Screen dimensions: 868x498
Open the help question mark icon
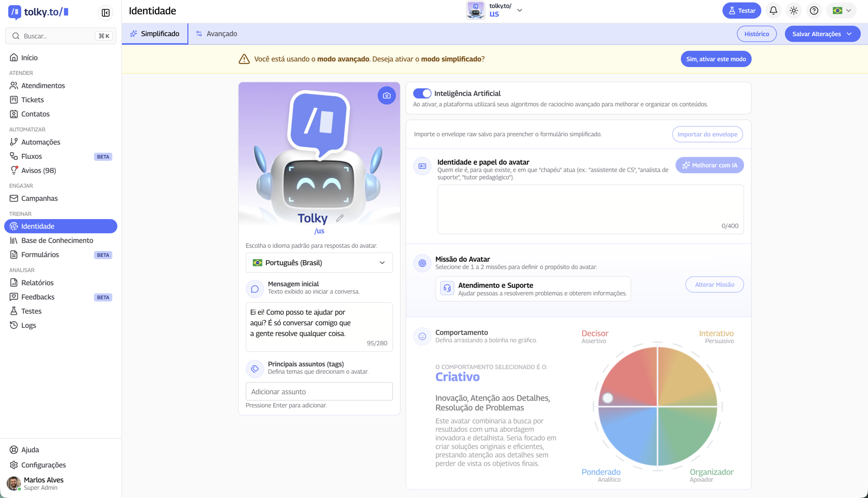click(814, 11)
